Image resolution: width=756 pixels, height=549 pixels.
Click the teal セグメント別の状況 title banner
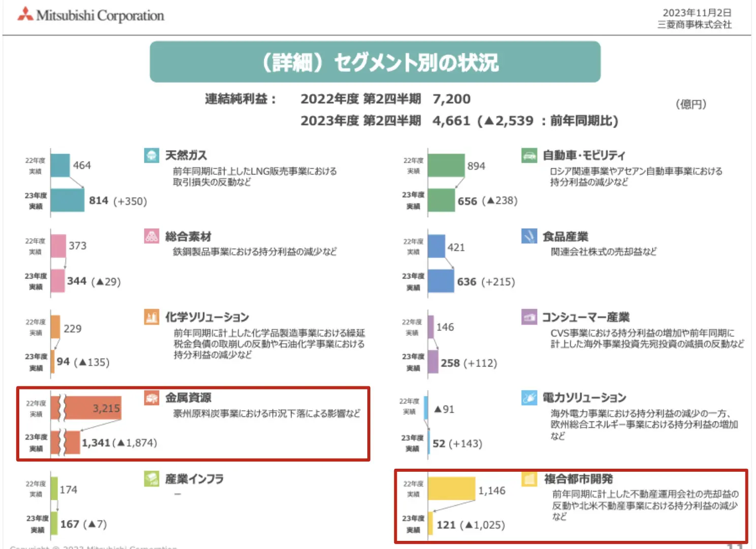pos(375,62)
